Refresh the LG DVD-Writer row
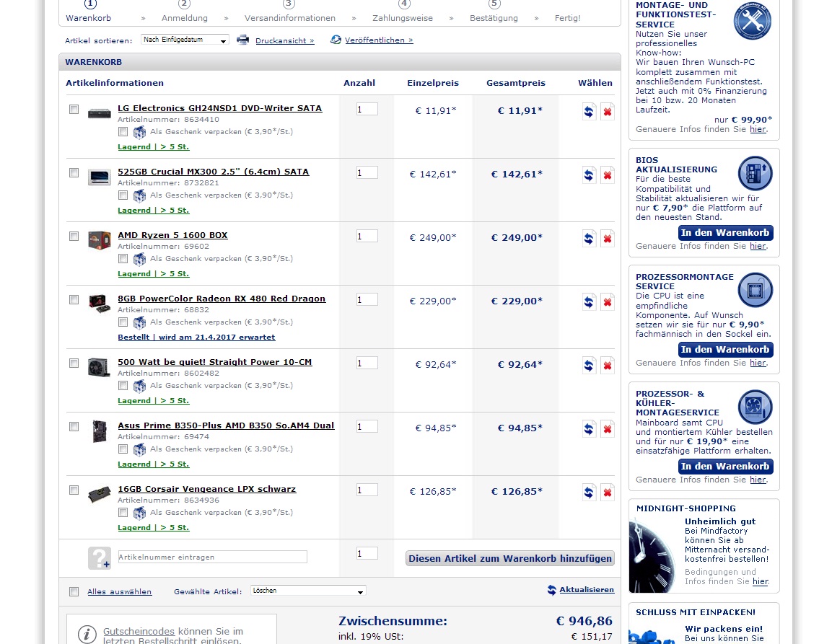819x644 pixels. click(589, 112)
